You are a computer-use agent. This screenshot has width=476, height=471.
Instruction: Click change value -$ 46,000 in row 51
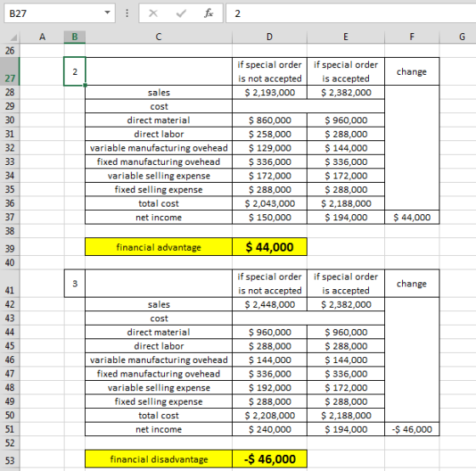point(412,429)
